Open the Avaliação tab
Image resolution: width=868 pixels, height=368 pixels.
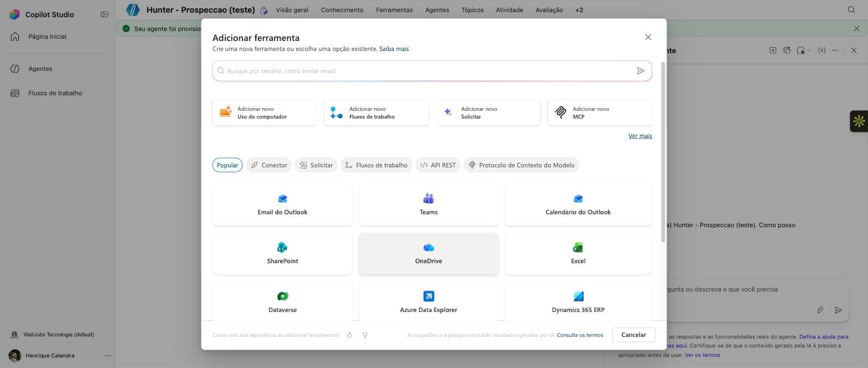tap(549, 10)
